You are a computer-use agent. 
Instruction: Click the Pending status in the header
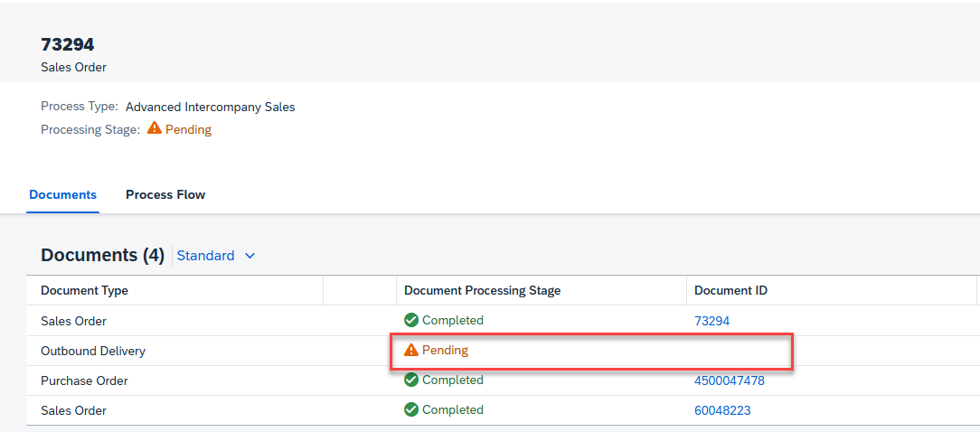(x=188, y=129)
